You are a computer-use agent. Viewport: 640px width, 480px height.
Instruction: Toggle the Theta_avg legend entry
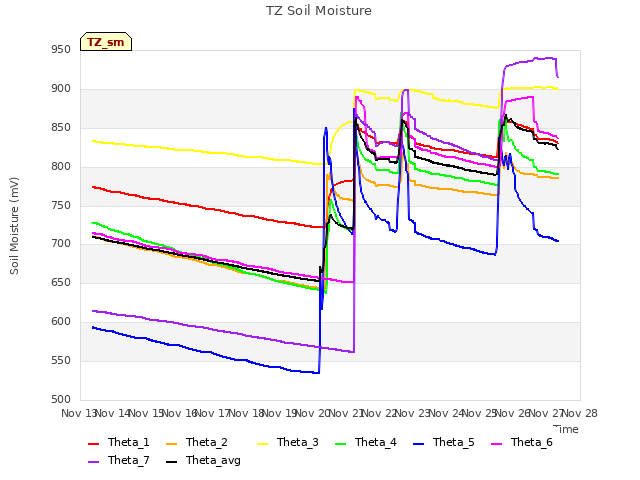click(203, 460)
